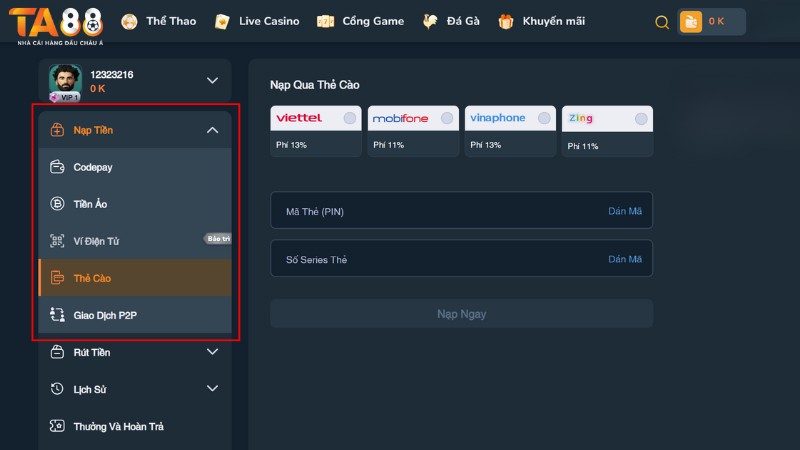Expand the Lịch Sử section chevron
Image resolution: width=800 pixels, height=450 pixels.
[212, 388]
